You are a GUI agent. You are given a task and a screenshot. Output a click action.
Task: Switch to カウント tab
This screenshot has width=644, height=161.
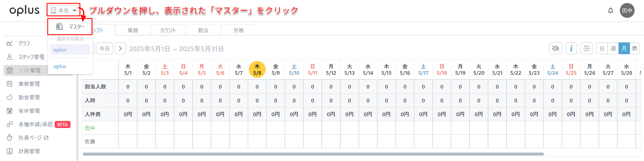(x=168, y=30)
